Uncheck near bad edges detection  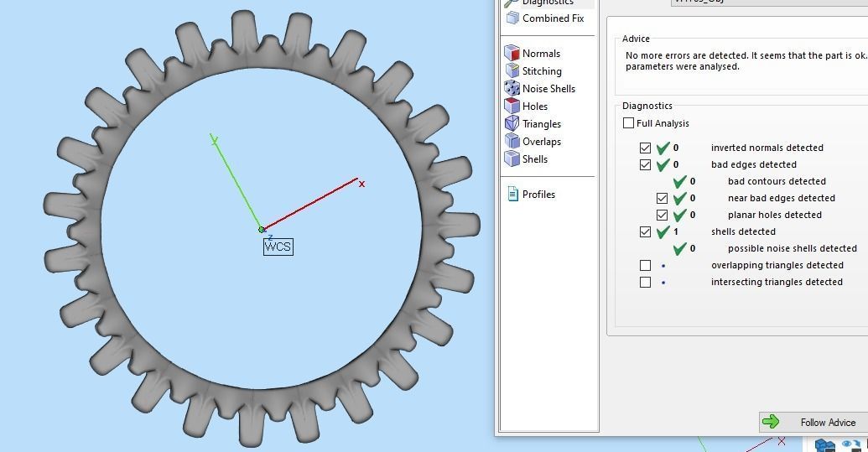pyautogui.click(x=662, y=198)
